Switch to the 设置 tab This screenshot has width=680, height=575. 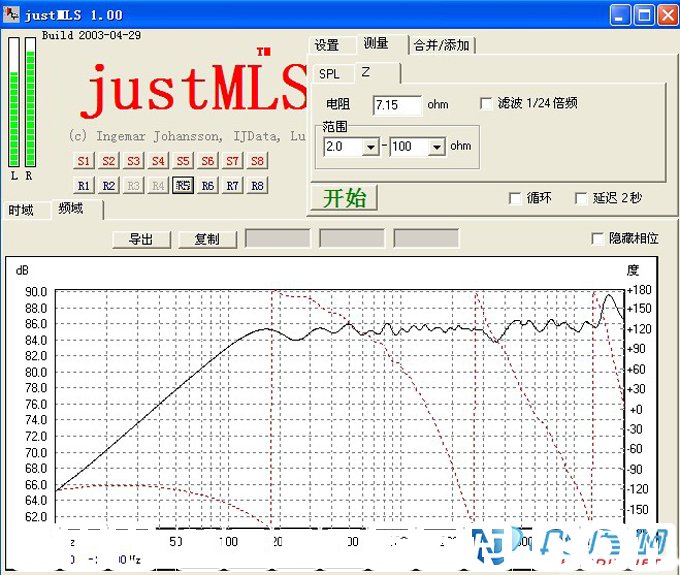point(331,45)
